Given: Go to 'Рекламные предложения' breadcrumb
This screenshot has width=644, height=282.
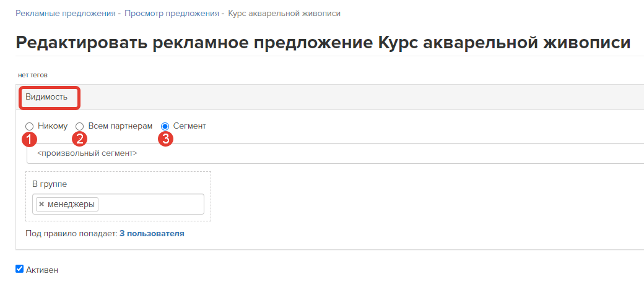Looking at the screenshot, I should click(65, 14).
